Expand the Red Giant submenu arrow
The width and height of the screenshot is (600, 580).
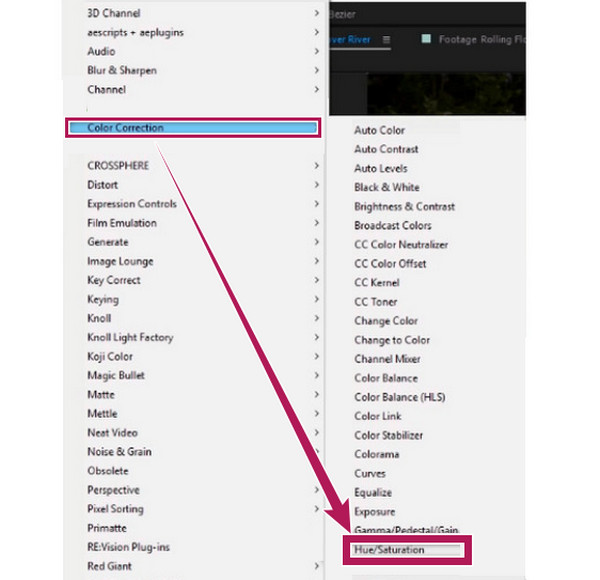coord(316,566)
